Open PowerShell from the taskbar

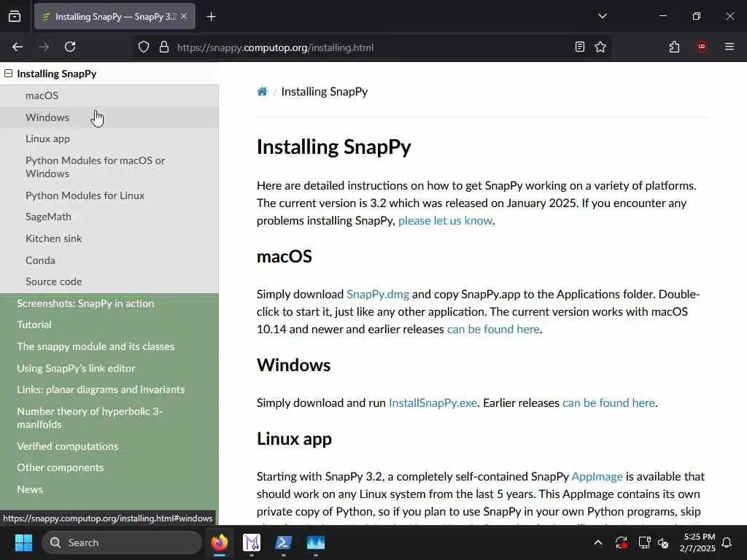284,542
